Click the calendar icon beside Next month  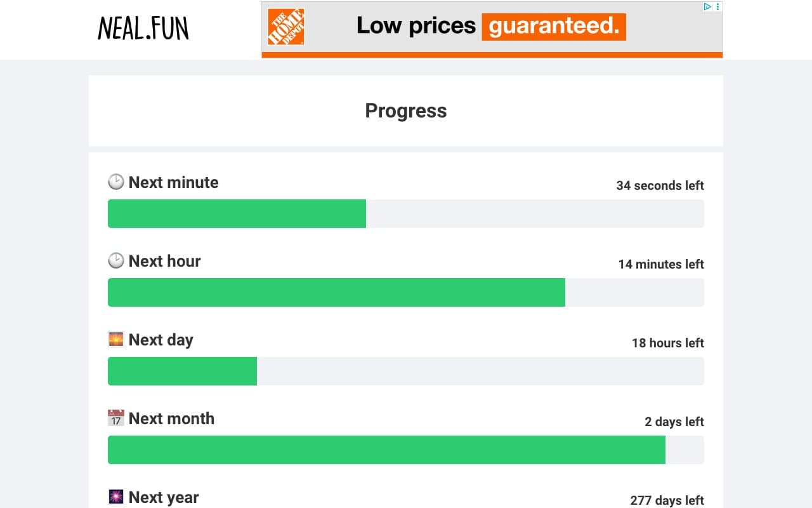tap(116, 418)
